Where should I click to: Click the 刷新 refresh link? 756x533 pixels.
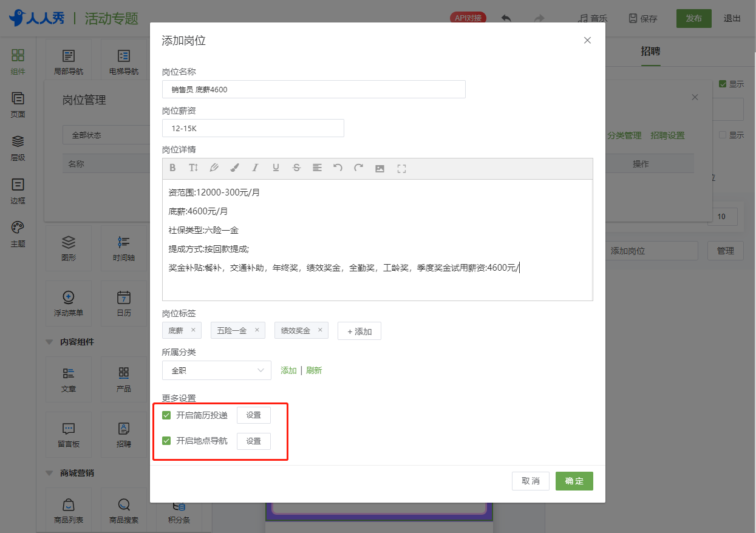[x=314, y=370]
